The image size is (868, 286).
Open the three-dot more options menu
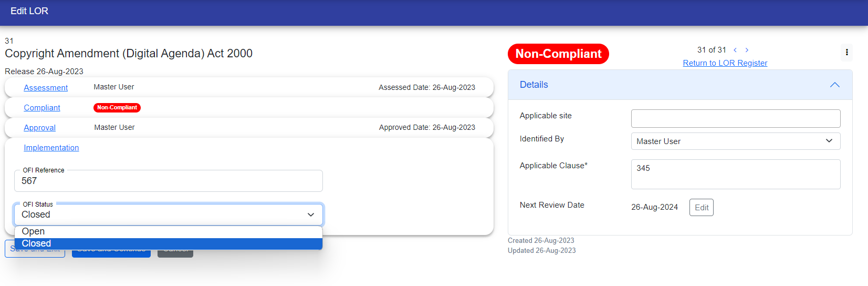846,52
